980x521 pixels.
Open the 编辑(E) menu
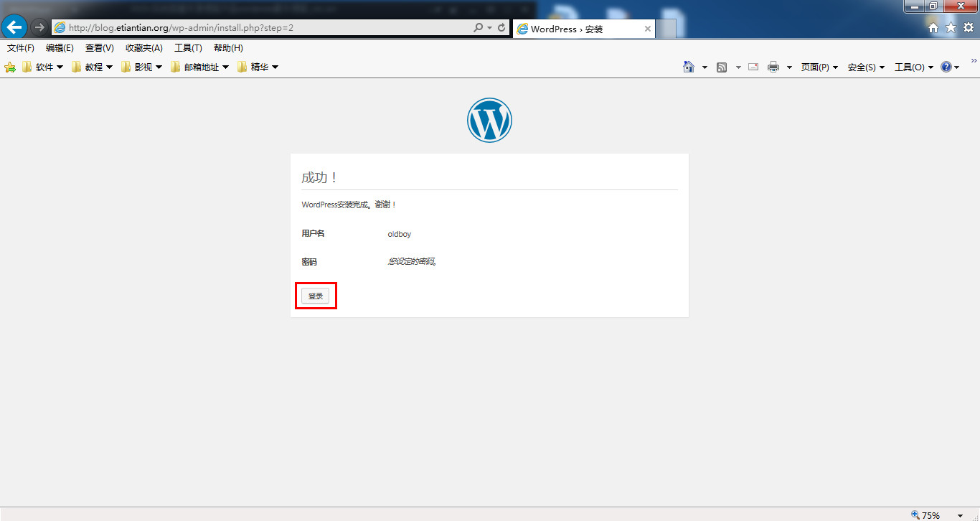(60, 48)
